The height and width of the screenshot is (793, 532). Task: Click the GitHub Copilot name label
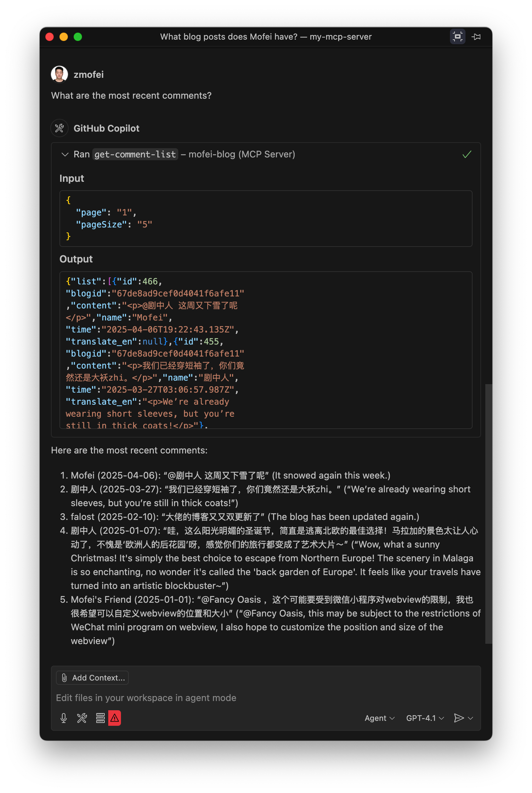point(106,128)
